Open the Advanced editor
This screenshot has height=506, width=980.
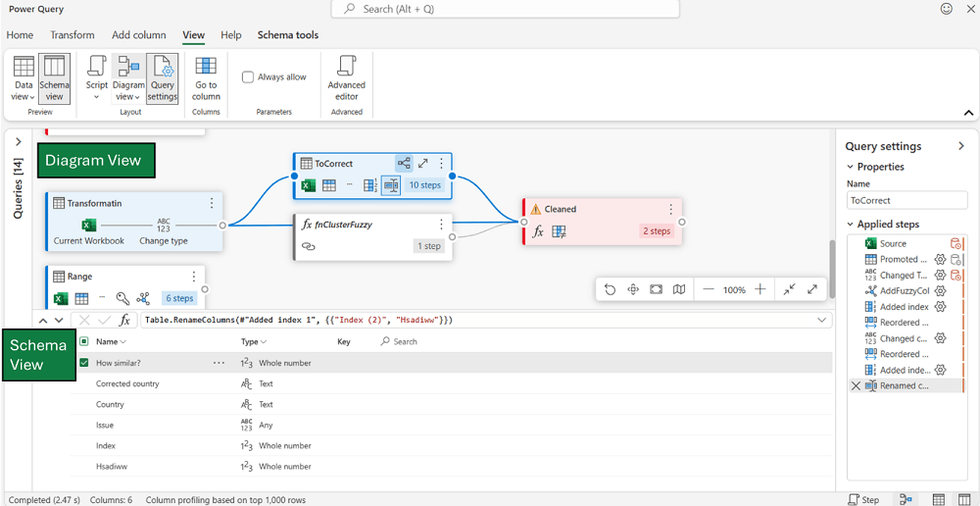346,78
